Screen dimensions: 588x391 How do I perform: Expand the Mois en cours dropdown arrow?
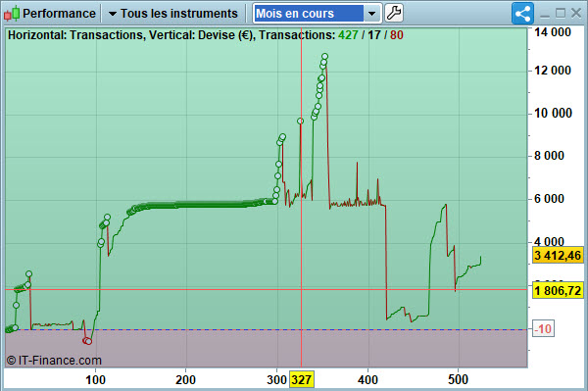371,14
